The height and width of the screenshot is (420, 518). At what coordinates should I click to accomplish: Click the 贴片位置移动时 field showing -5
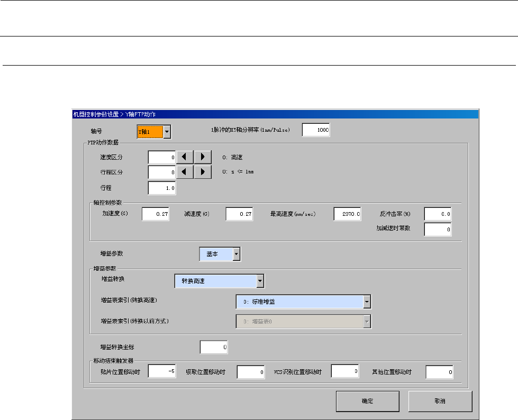(162, 371)
